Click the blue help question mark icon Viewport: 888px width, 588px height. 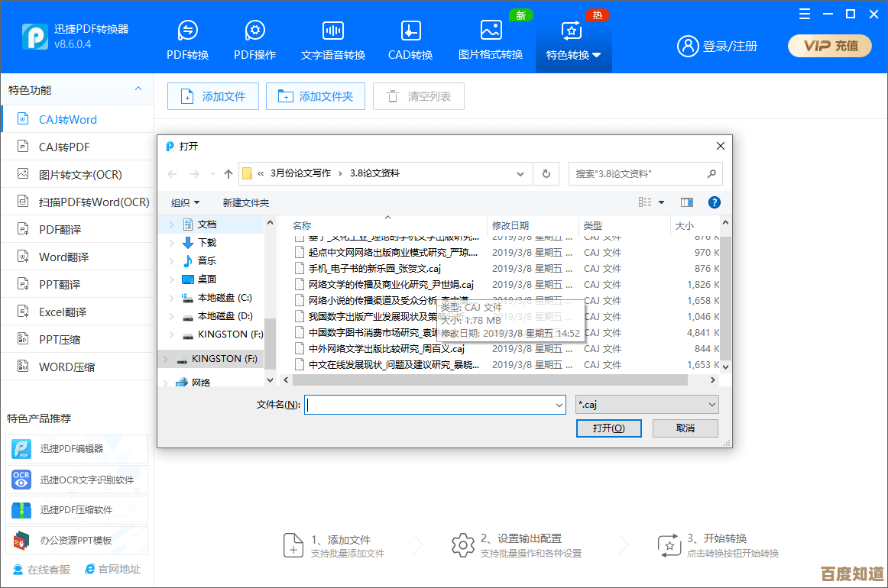click(x=714, y=202)
